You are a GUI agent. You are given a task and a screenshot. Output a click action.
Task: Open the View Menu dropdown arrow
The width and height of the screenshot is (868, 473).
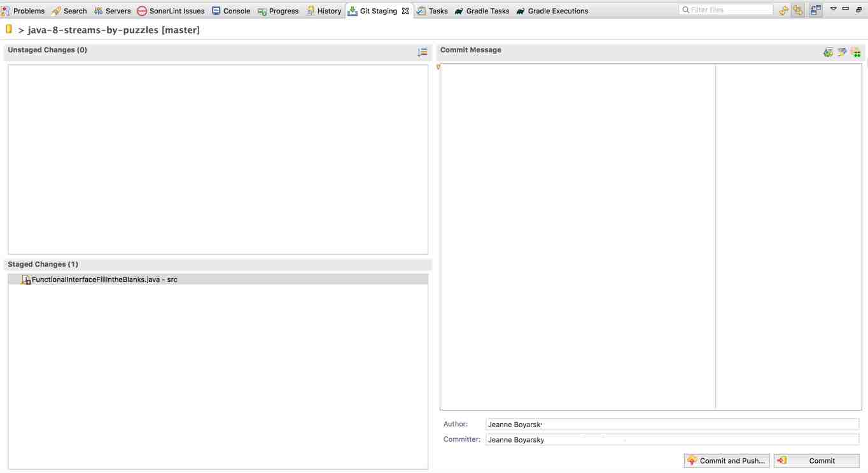[833, 10]
